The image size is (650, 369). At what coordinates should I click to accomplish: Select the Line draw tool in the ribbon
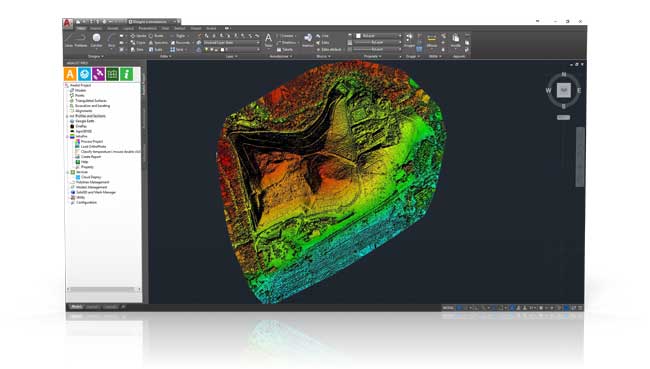pos(69,39)
